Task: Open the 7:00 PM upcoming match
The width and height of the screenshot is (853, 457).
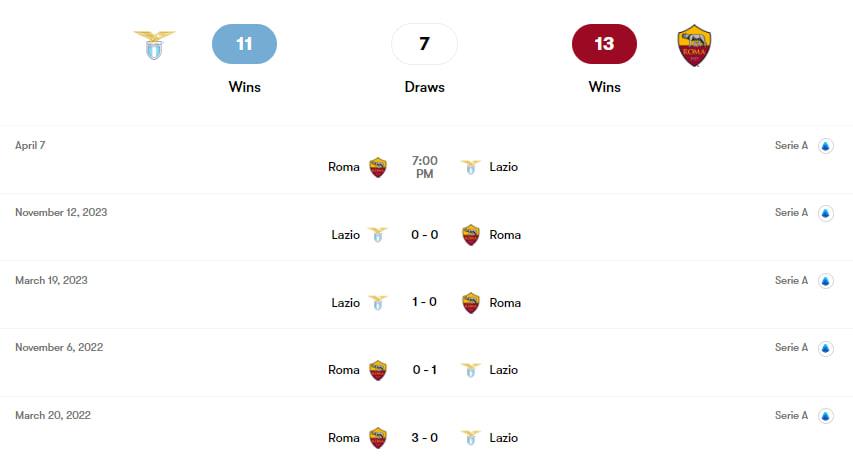Action: 424,167
